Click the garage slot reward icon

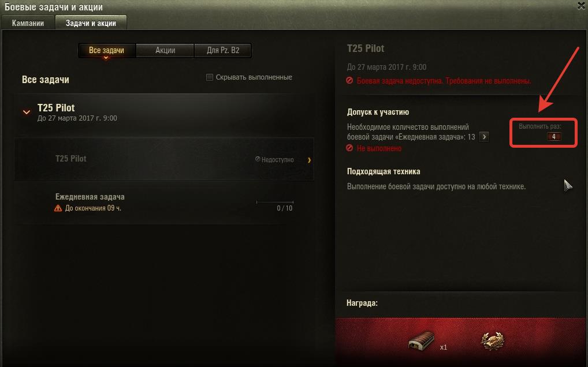tap(422, 341)
